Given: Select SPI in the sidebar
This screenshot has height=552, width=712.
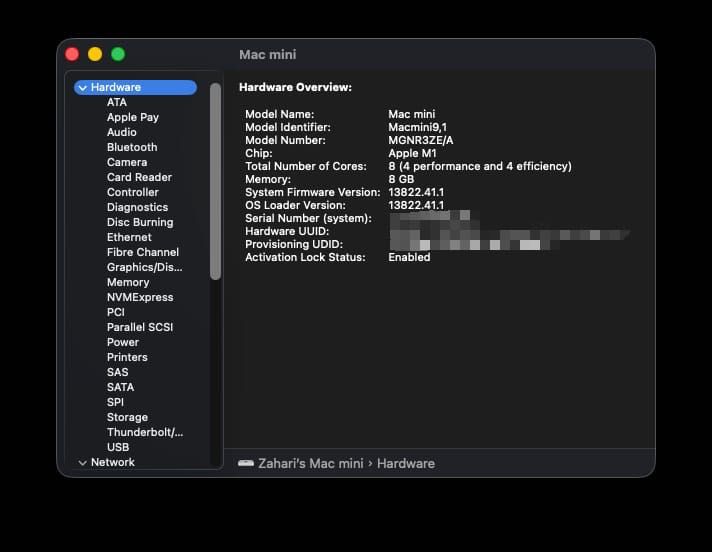Looking at the screenshot, I should (115, 402).
